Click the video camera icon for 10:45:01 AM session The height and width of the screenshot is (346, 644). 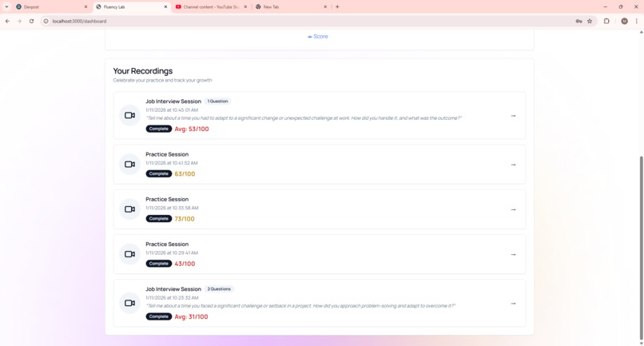coord(129,116)
